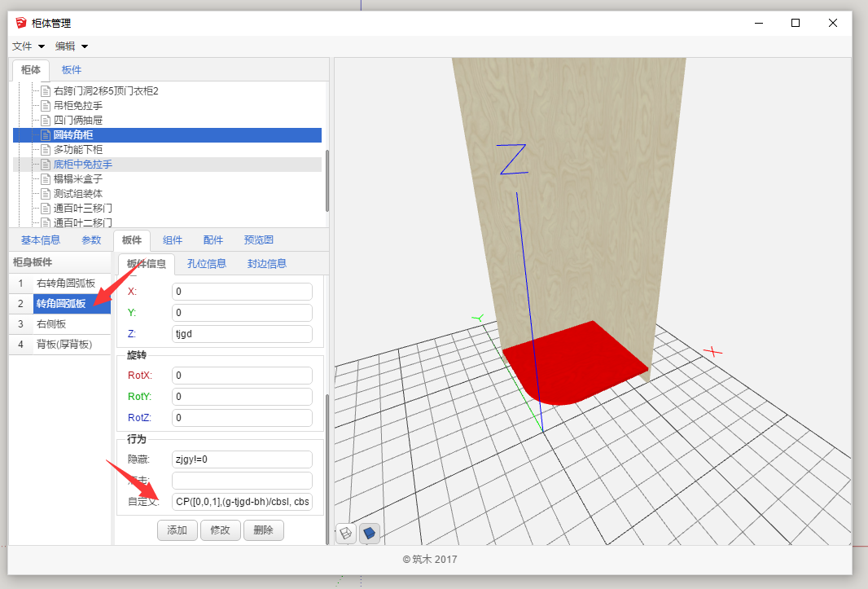Click the 删除 button
The height and width of the screenshot is (589, 868).
pyautogui.click(x=263, y=530)
